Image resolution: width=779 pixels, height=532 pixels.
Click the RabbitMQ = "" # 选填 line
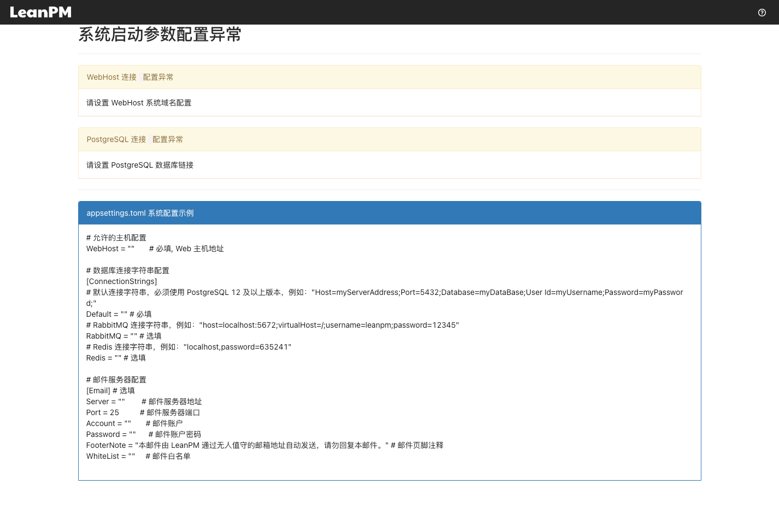(x=124, y=336)
